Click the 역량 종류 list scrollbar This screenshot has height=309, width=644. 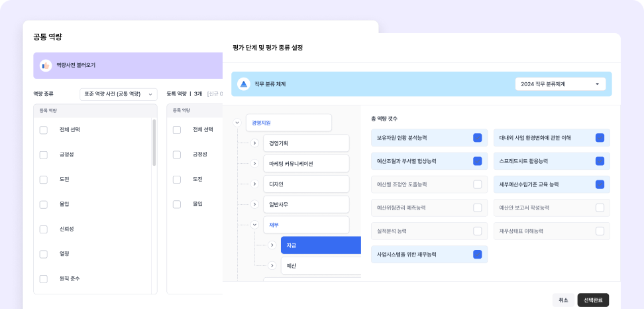point(154,143)
